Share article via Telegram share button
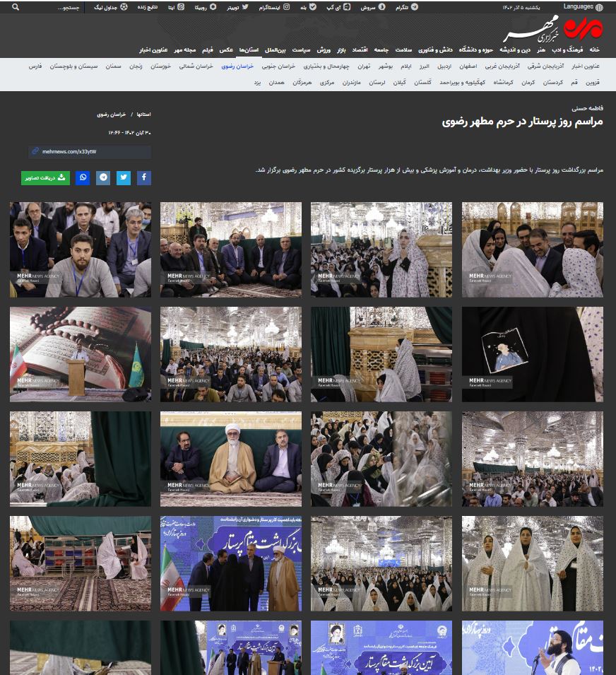This screenshot has height=675, width=616. pos(103,177)
